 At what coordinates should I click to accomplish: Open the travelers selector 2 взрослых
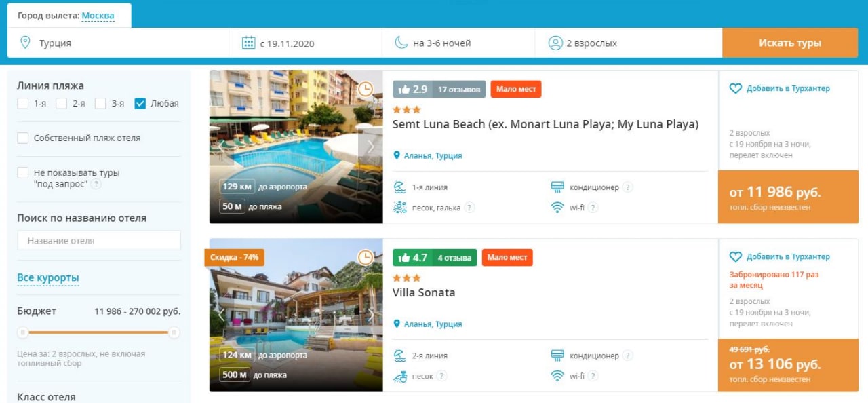629,43
